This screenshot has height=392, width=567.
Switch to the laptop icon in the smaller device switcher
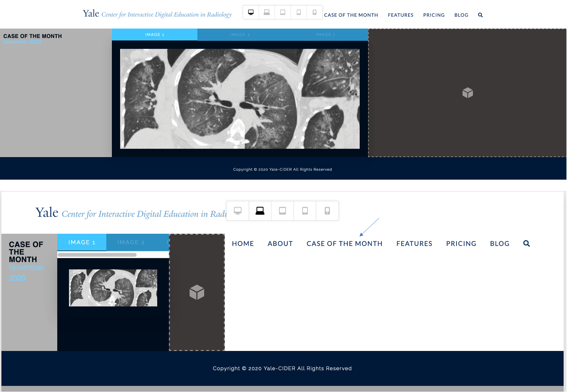(267, 12)
